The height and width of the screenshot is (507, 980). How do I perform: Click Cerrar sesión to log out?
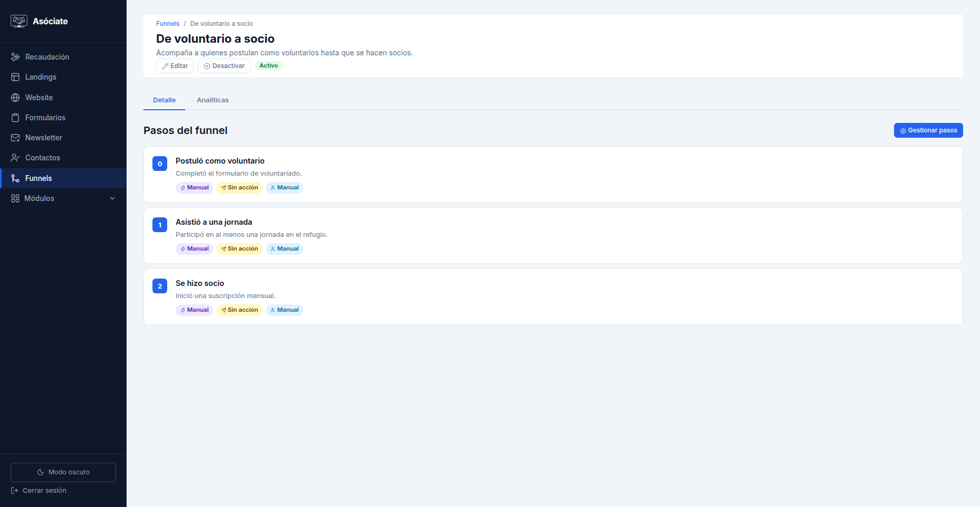pos(39,491)
